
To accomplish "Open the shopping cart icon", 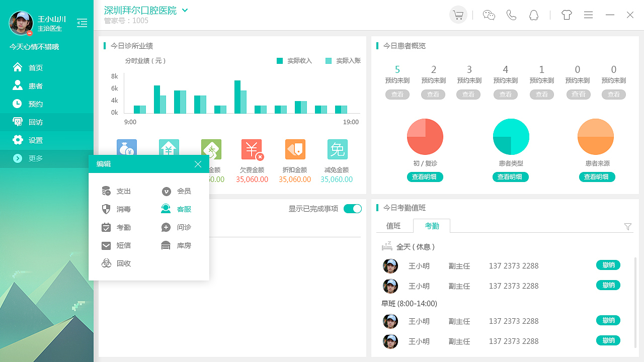I will pyautogui.click(x=458, y=15).
